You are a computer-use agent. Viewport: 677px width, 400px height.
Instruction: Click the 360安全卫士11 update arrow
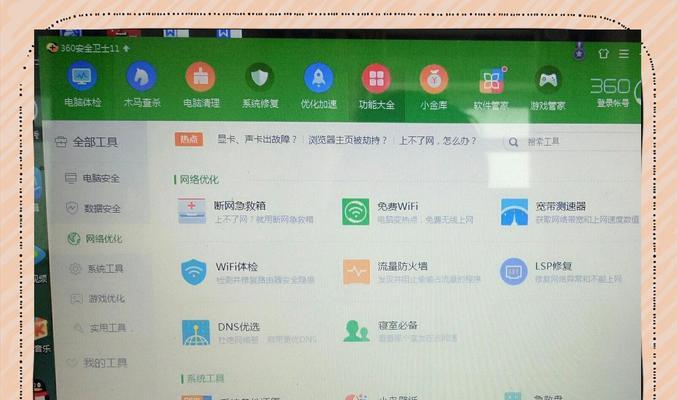pos(126,48)
